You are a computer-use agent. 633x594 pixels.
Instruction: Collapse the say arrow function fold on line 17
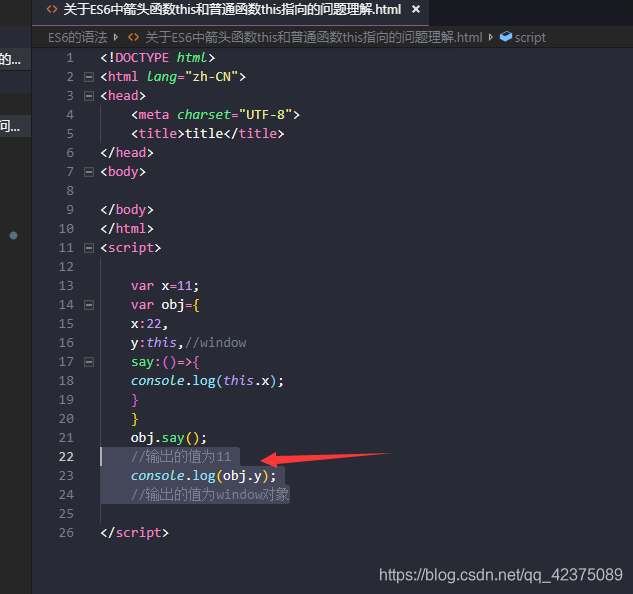coord(89,362)
